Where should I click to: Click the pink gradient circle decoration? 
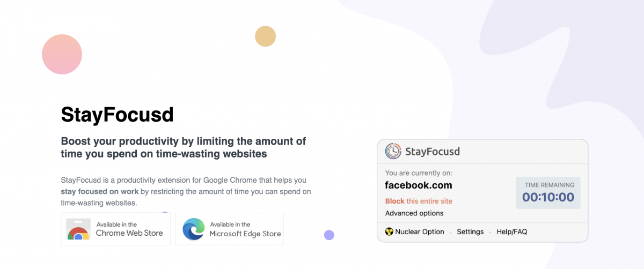point(62,54)
